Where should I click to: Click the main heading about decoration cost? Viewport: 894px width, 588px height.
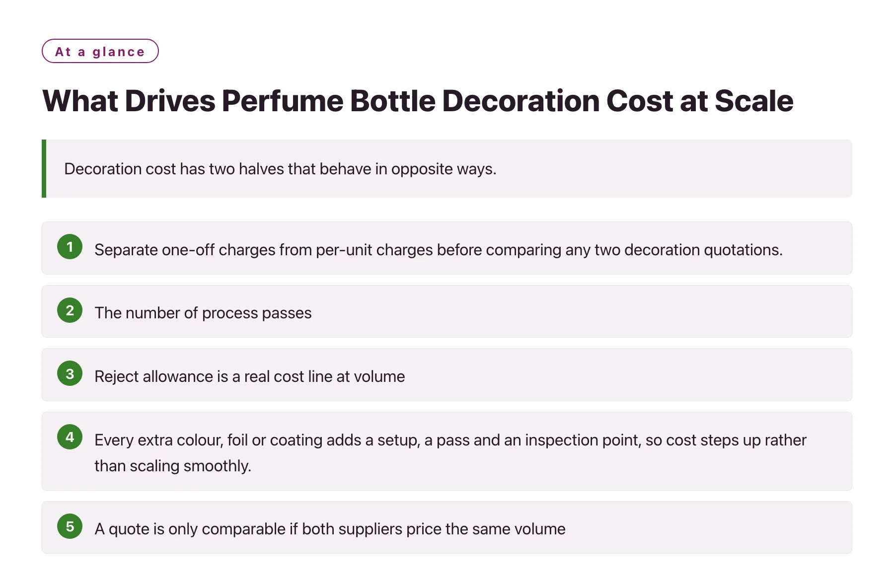pyautogui.click(x=418, y=101)
